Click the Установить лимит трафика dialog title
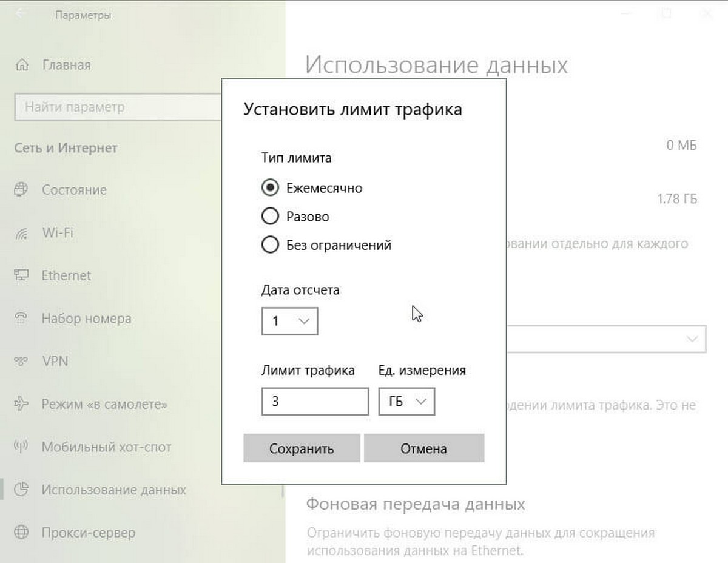The width and height of the screenshot is (728, 563). coord(352,109)
